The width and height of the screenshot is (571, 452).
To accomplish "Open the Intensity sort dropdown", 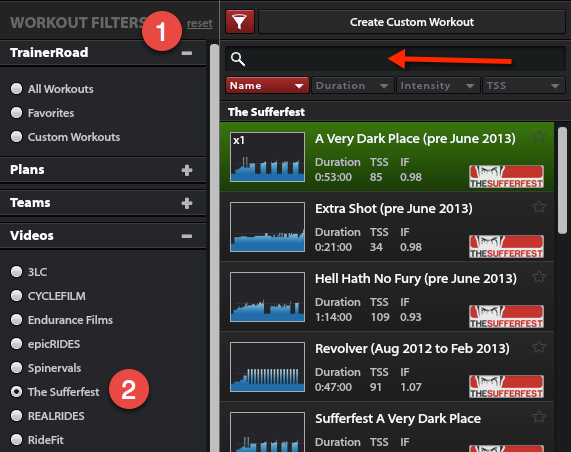I will [438, 86].
